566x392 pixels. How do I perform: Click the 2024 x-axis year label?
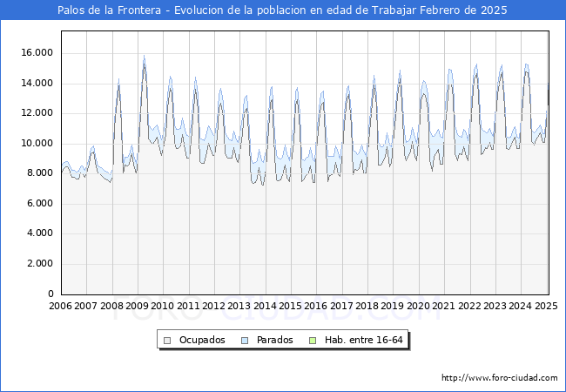520,306
